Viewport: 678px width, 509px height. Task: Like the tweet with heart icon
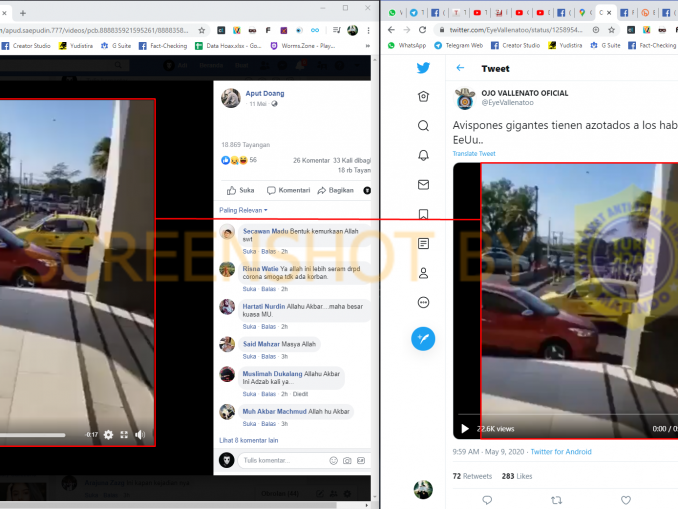(x=626, y=500)
